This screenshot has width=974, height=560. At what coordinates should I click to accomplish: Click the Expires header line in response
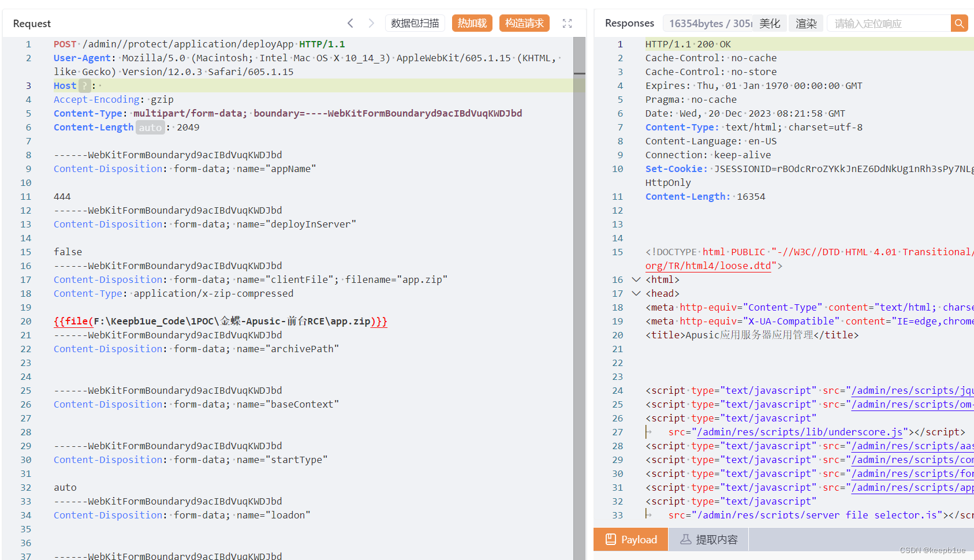[x=754, y=85]
